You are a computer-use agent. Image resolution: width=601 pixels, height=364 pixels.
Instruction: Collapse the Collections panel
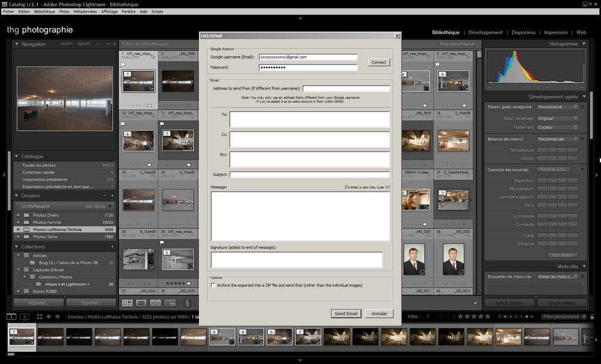[17, 247]
